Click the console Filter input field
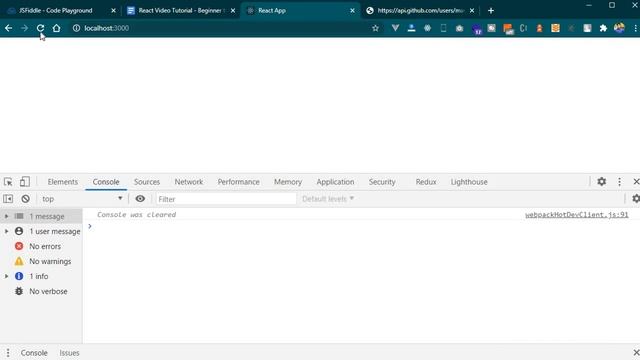This screenshot has height=360, width=640. click(x=226, y=199)
